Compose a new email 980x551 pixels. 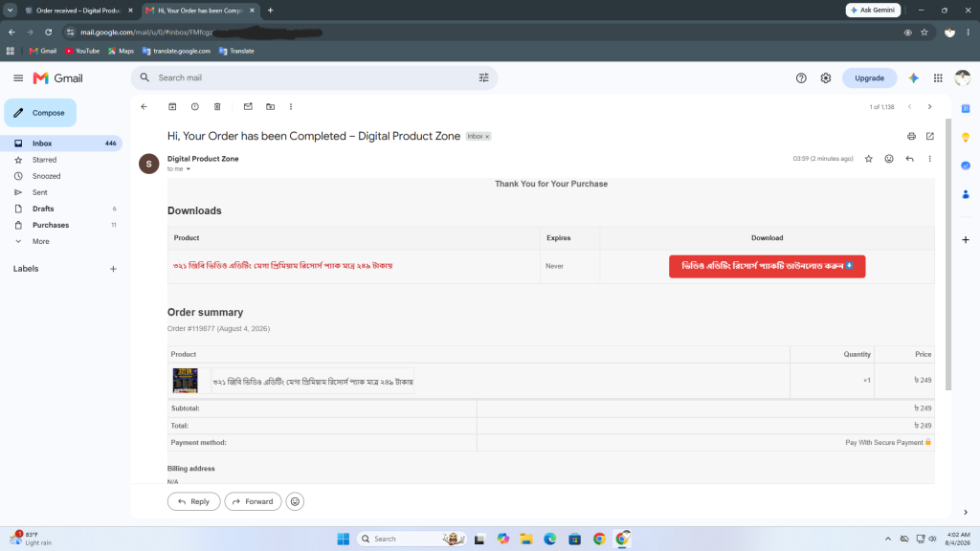pos(40,113)
